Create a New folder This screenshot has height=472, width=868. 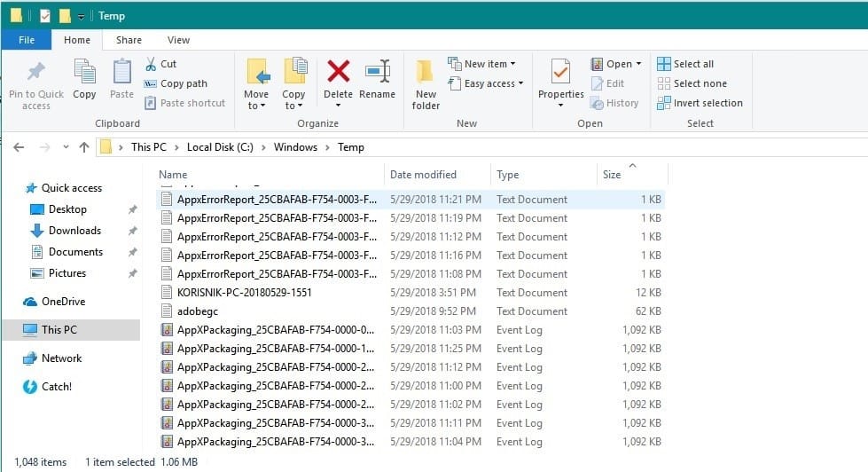pyautogui.click(x=426, y=85)
